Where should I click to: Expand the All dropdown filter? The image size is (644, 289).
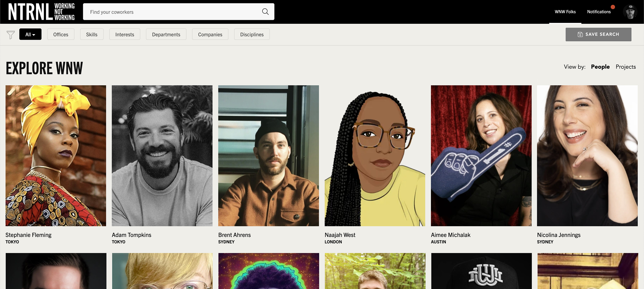pos(30,35)
